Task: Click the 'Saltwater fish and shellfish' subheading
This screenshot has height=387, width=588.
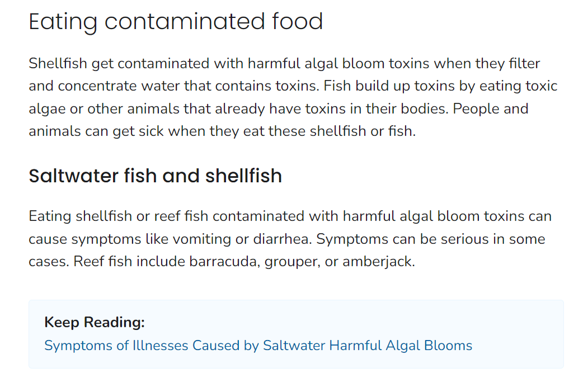Action: 155,176
